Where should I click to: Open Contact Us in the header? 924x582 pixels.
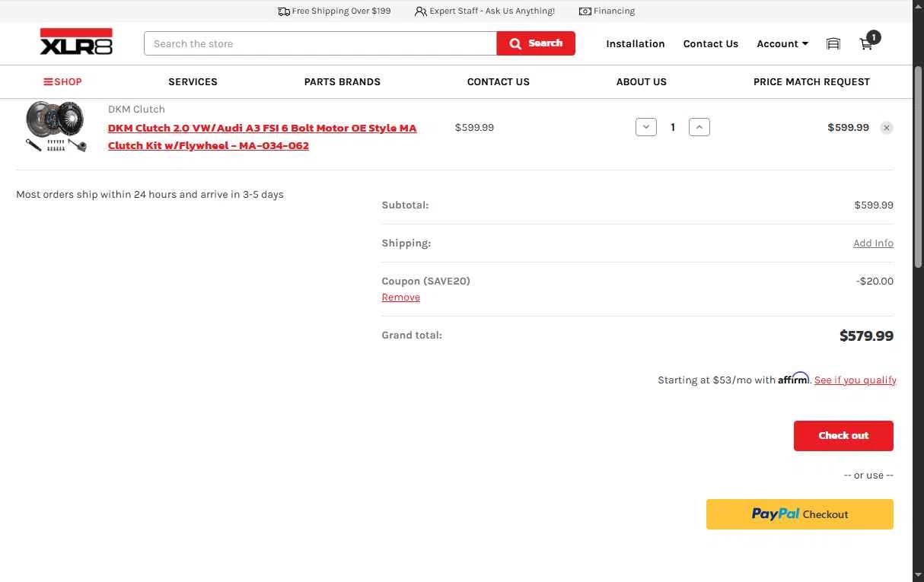coord(711,43)
